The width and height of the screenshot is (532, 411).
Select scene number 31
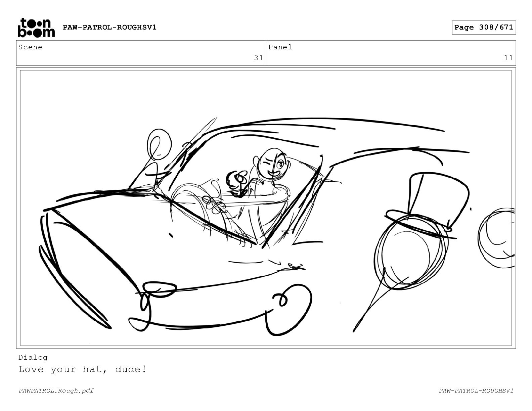click(x=259, y=58)
